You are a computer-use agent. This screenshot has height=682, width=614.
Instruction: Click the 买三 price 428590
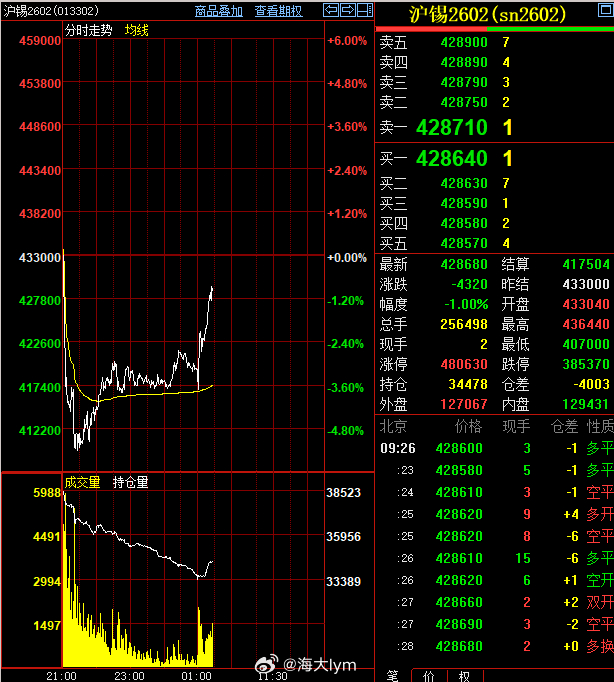[x=464, y=203]
